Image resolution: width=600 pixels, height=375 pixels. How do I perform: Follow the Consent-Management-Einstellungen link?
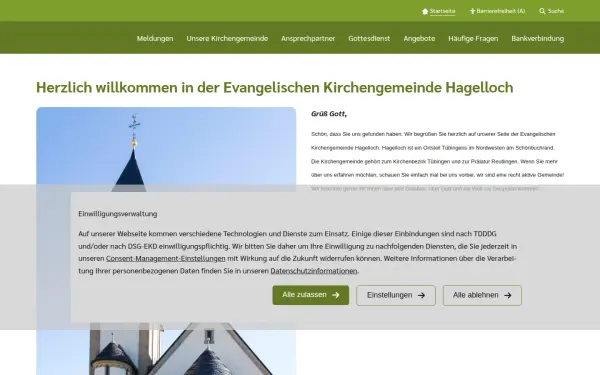coord(166,259)
